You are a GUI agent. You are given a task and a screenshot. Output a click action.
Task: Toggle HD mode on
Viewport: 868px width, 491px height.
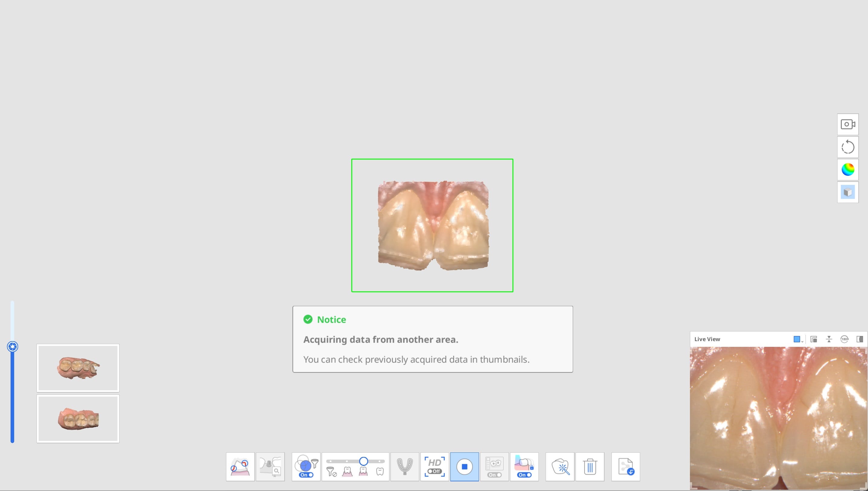(x=435, y=467)
